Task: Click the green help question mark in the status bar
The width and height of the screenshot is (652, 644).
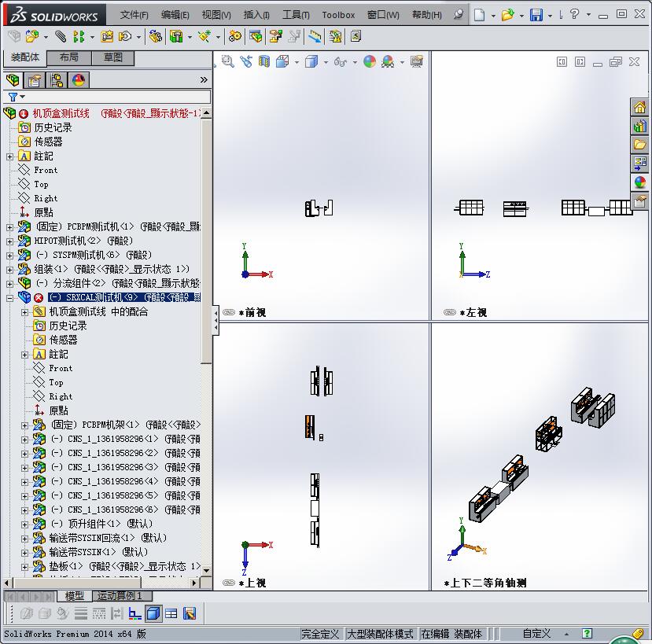Action: (587, 634)
